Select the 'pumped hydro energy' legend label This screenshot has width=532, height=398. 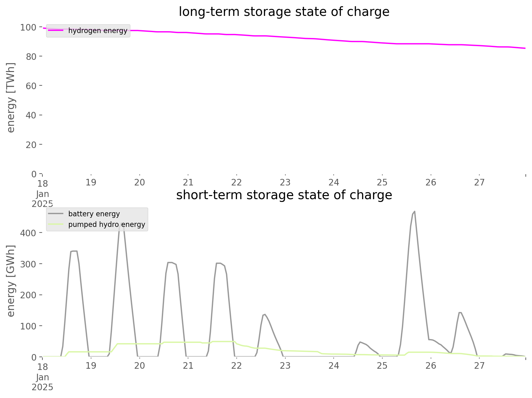point(107,225)
